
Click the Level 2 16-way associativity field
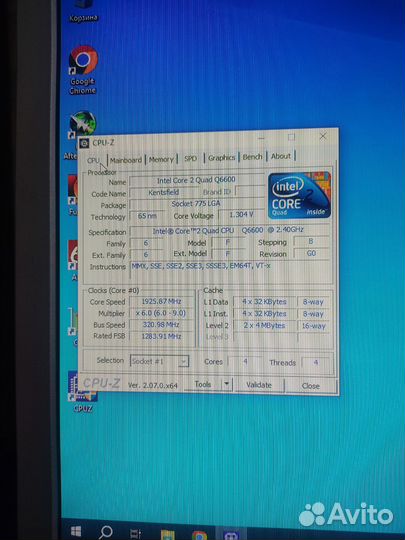coord(313,326)
